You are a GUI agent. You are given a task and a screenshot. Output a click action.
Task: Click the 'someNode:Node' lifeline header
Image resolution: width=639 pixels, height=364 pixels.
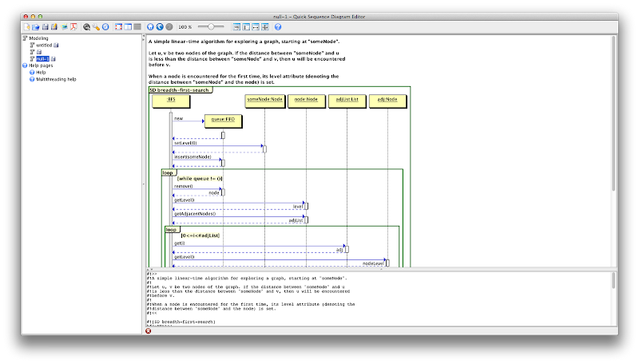[x=264, y=99]
